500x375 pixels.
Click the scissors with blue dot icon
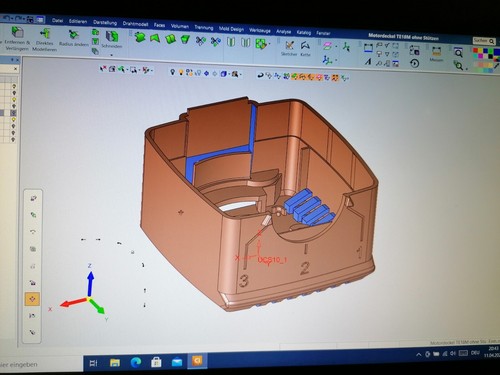(x=216, y=42)
